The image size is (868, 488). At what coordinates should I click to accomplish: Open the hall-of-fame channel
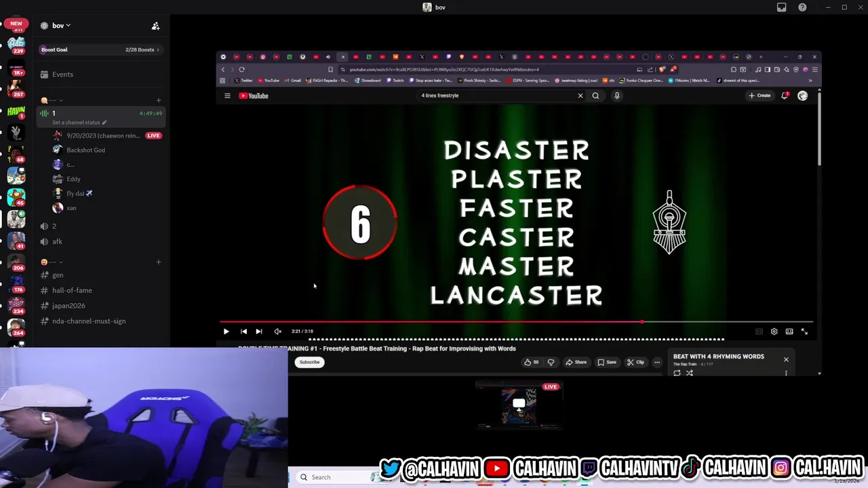click(100, 290)
